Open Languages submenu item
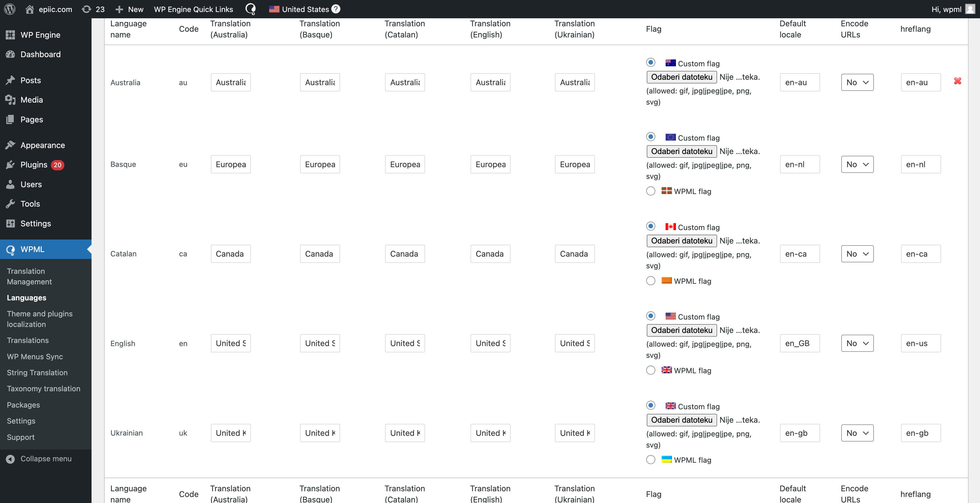This screenshot has height=503, width=980. (27, 298)
